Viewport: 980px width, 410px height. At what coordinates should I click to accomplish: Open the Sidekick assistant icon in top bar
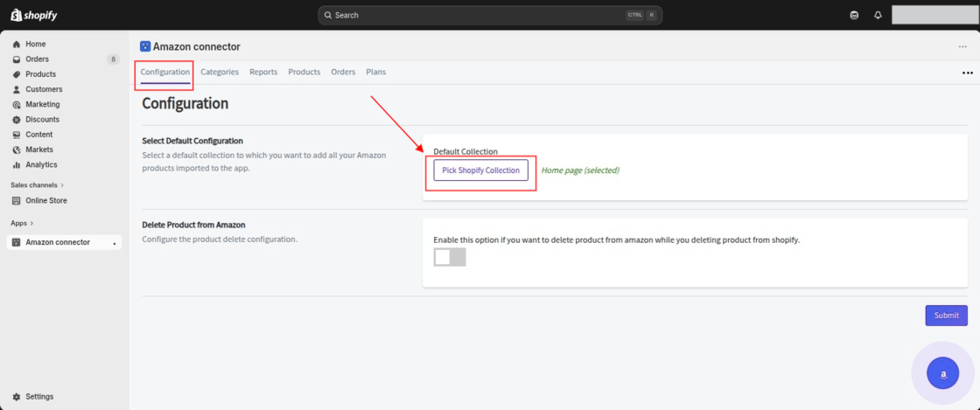pyautogui.click(x=854, y=15)
